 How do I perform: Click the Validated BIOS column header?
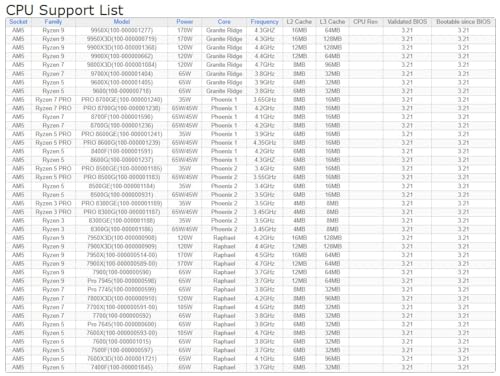407,22
